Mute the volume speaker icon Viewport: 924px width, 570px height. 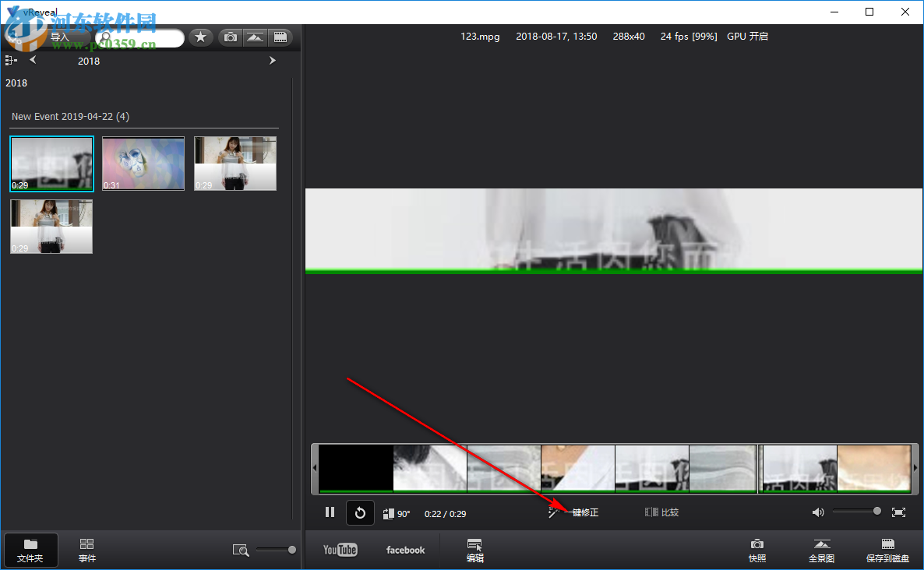(x=818, y=512)
